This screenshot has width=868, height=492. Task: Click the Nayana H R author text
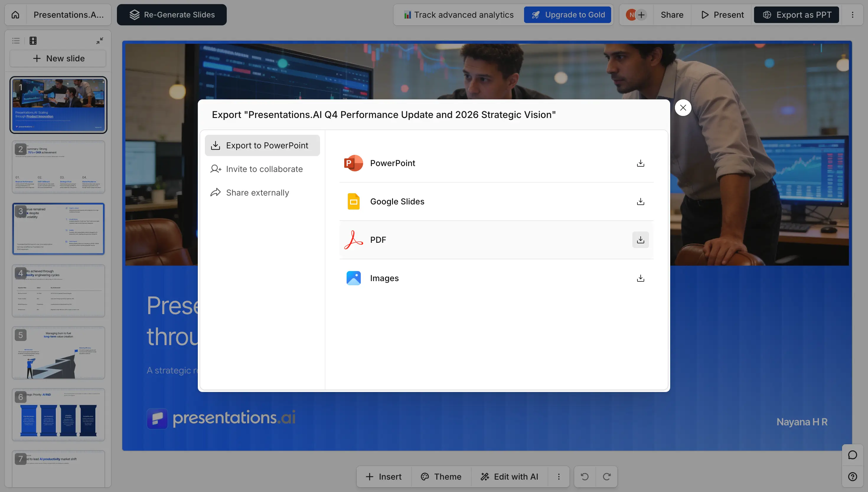click(x=802, y=422)
